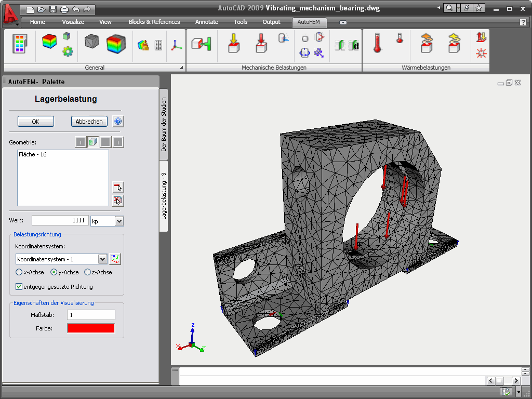Select the red arrow pressure load icon
This screenshot has height=399, width=532.
tap(261, 43)
